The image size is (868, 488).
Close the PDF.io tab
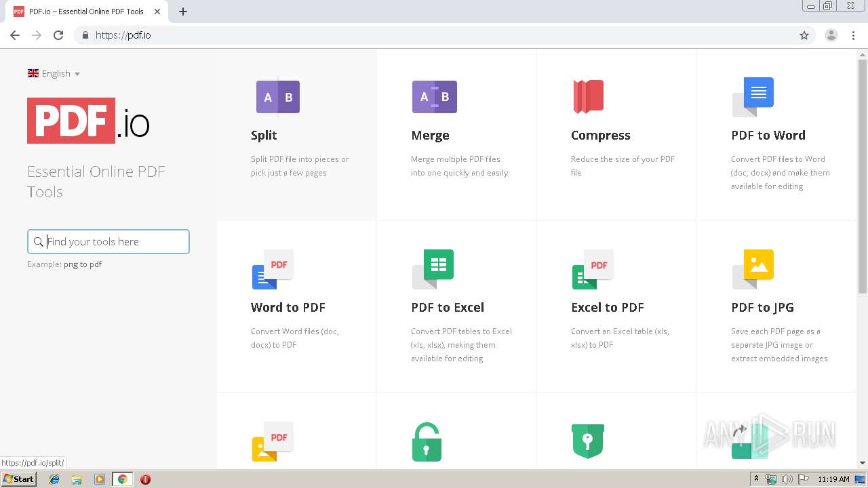[157, 12]
